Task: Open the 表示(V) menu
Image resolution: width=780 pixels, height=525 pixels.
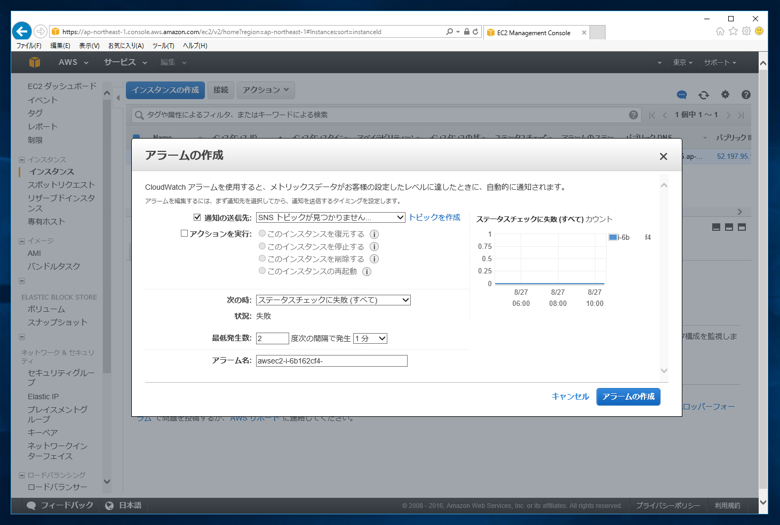Action: [89, 46]
